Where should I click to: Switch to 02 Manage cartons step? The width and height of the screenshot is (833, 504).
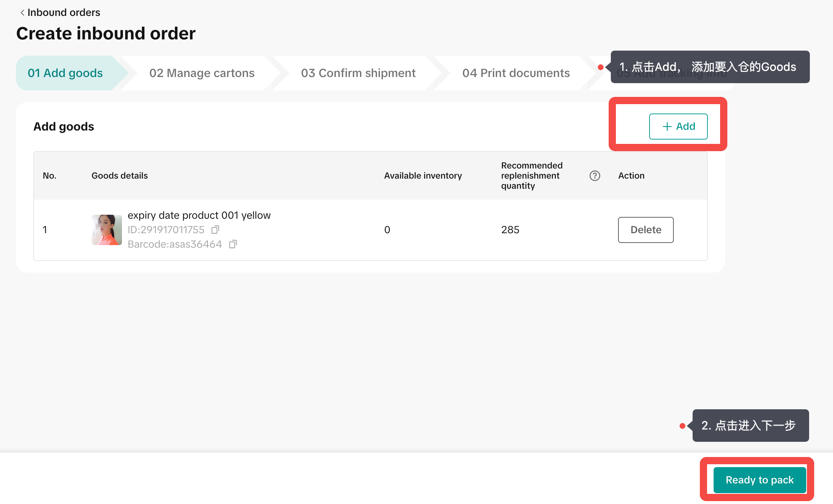point(202,73)
